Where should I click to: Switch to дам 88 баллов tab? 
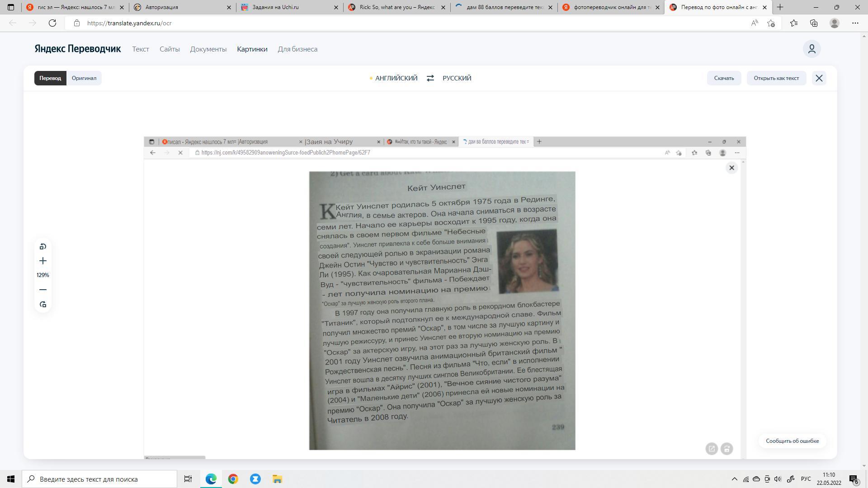pos(504,7)
